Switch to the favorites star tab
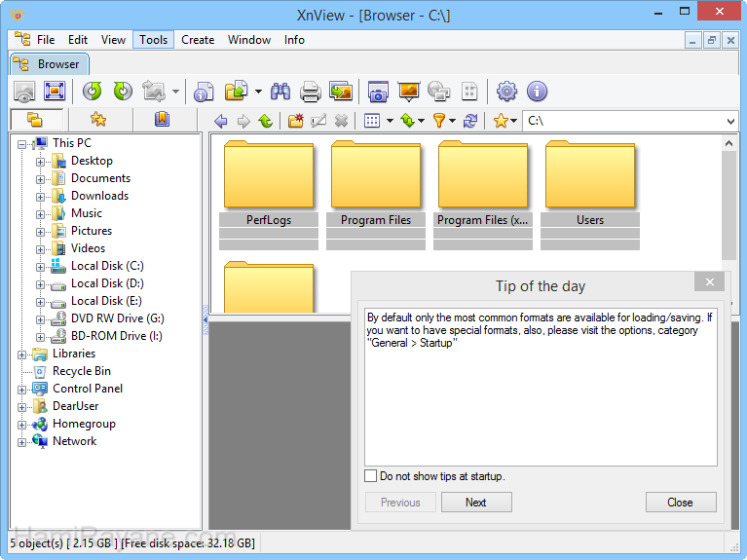Image resolution: width=747 pixels, height=560 pixels. click(98, 119)
